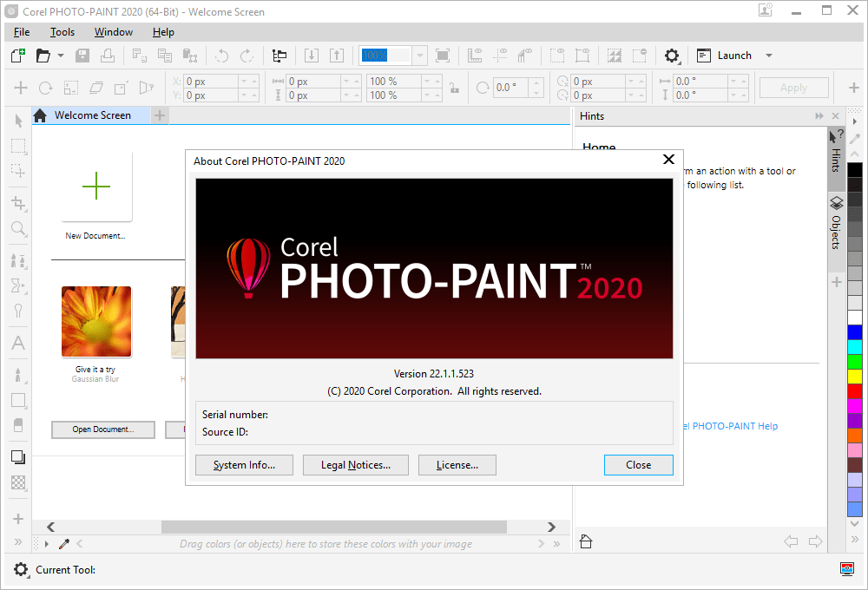
Task: Open color tray flyout triangle
Action: pos(47,544)
